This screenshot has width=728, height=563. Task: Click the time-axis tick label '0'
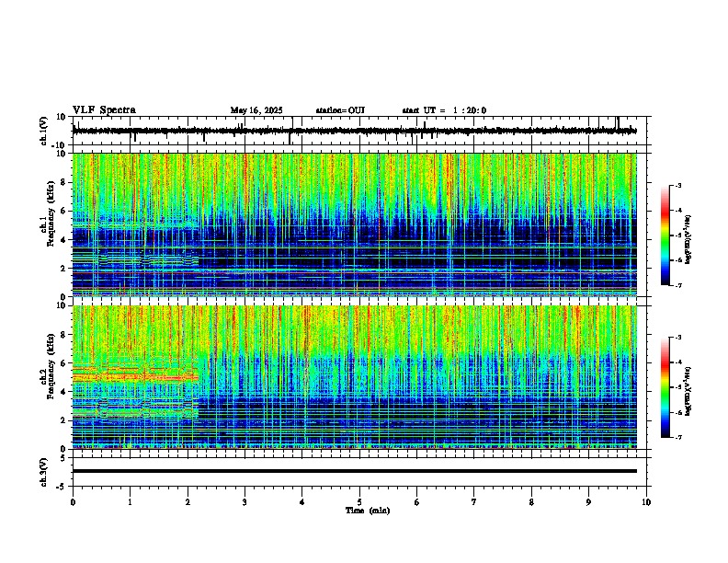73,502
